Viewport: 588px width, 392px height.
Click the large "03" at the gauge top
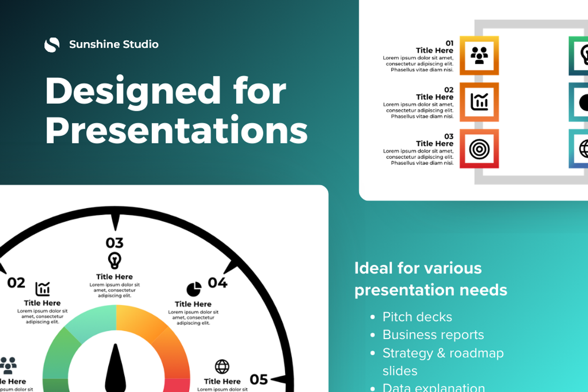point(115,243)
